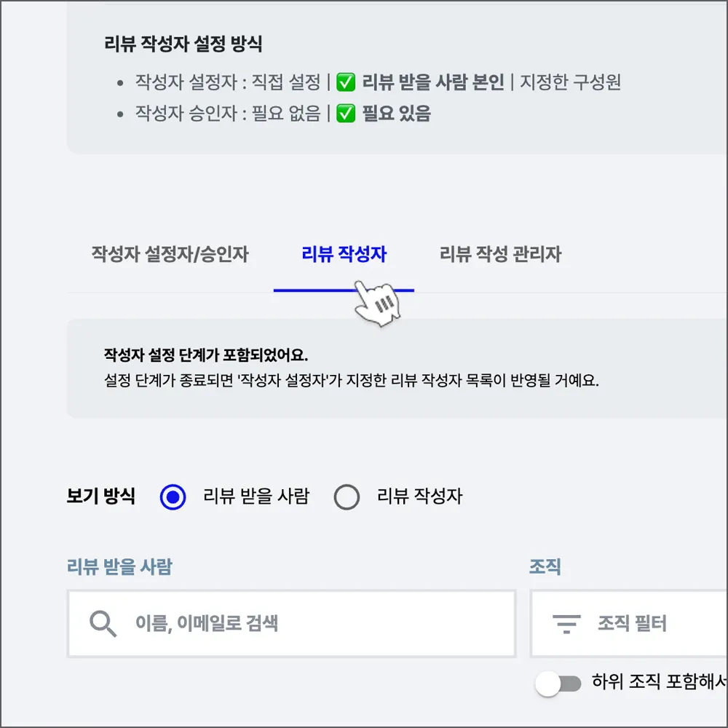
Task: Click the 지정한 구성원 option text
Action: tap(570, 82)
